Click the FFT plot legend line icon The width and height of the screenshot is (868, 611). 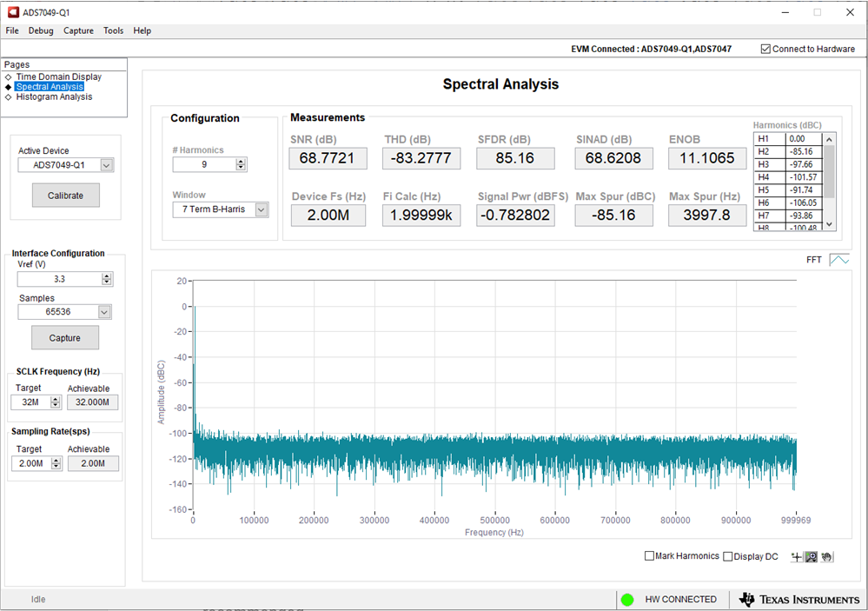tap(839, 260)
